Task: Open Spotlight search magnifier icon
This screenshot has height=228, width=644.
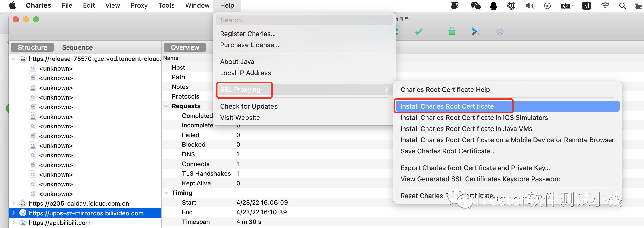Action: (x=622, y=6)
